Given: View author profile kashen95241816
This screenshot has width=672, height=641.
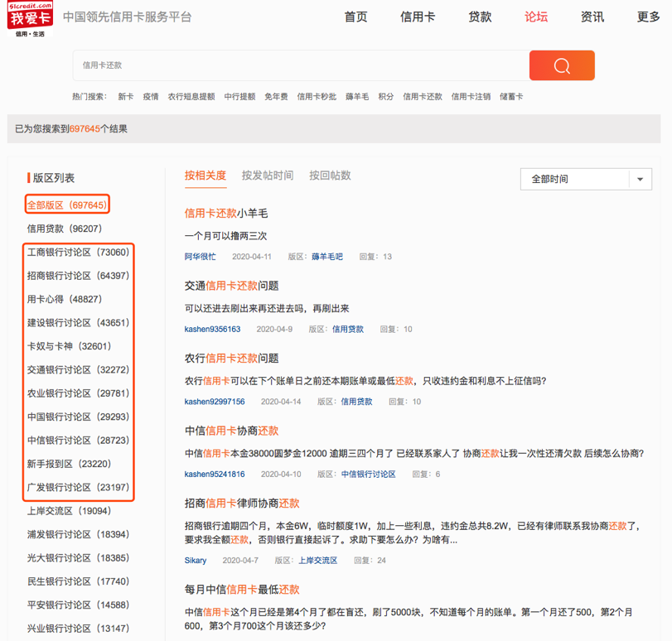Looking at the screenshot, I should (x=215, y=475).
